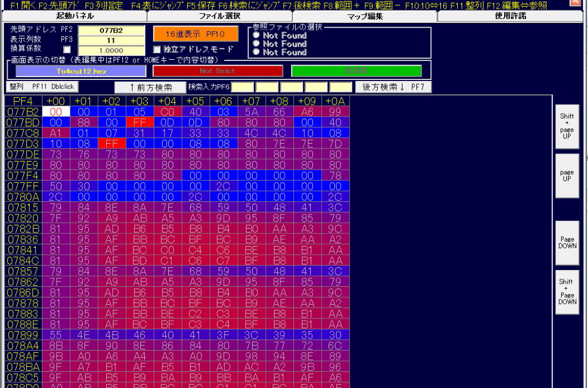The image size is (588, 388).
Task: Click the ↑前方検索 button
Action: [148, 87]
